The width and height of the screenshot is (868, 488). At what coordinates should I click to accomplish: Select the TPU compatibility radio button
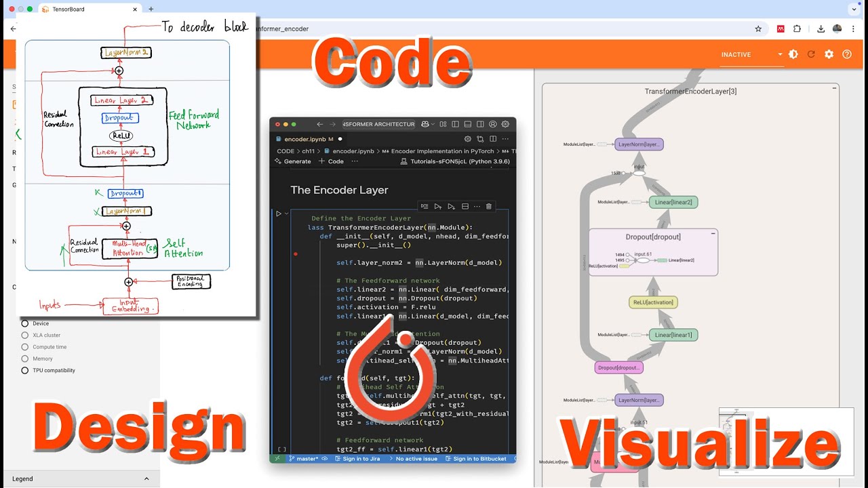point(25,370)
